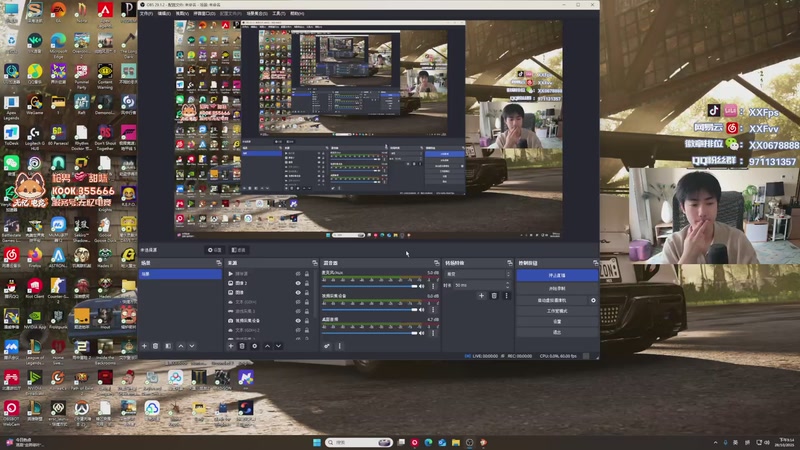The width and height of the screenshot is (800, 450).
Task: Delete selected source with Sources panel trash icon
Action: (242, 346)
